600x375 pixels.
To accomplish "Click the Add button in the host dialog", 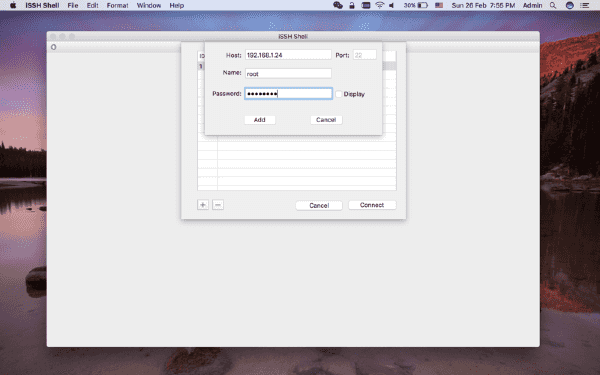I will 259,120.
